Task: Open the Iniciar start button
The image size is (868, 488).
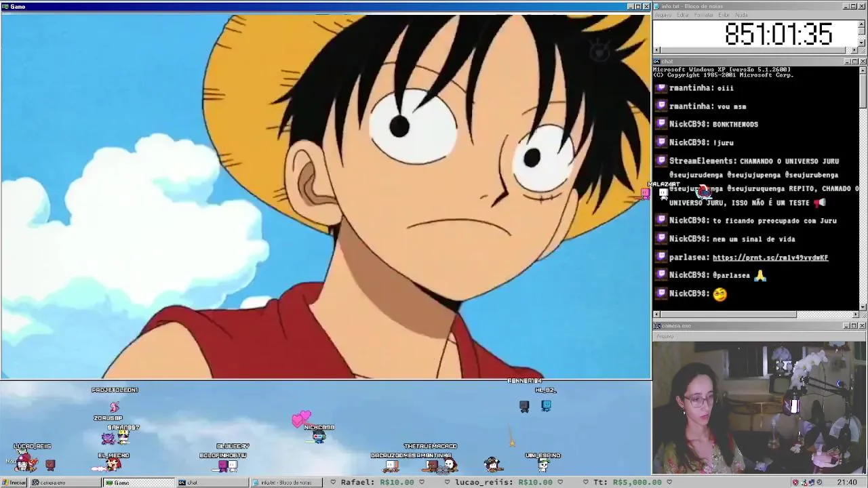Action: pos(14,483)
